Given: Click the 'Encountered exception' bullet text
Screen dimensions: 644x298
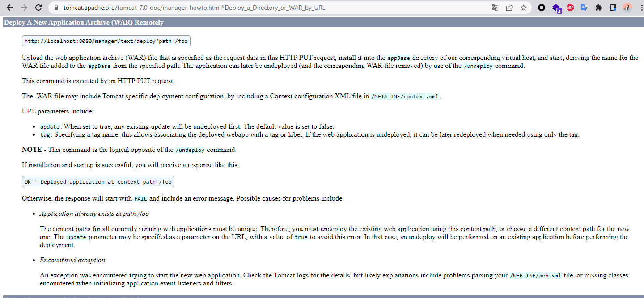Looking at the screenshot, I should click(x=72, y=260).
